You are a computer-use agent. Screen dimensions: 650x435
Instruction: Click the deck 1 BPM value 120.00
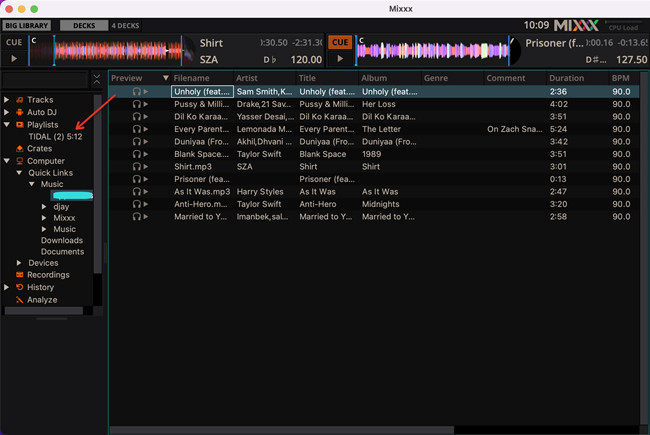(306, 60)
